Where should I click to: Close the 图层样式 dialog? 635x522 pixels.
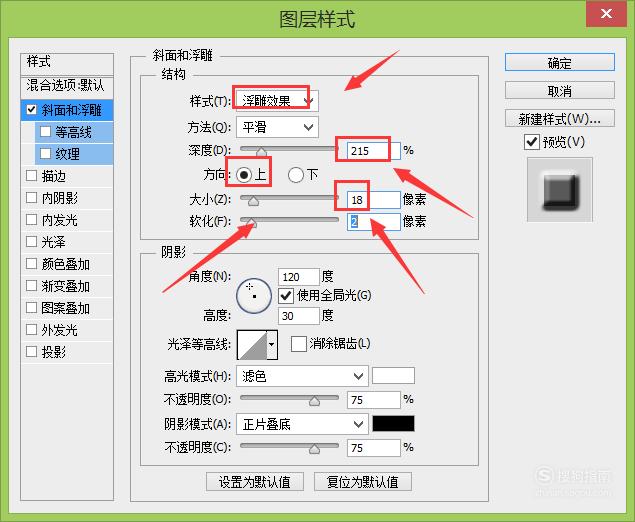tap(606, 14)
